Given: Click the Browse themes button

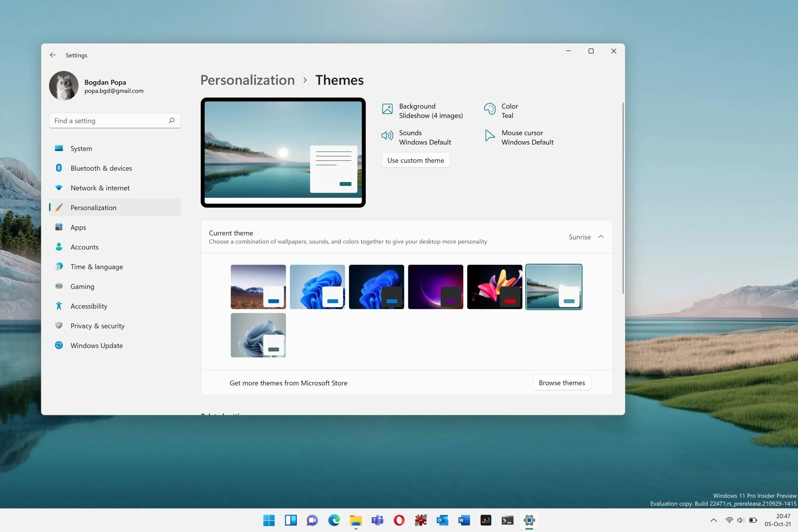Looking at the screenshot, I should coord(561,383).
